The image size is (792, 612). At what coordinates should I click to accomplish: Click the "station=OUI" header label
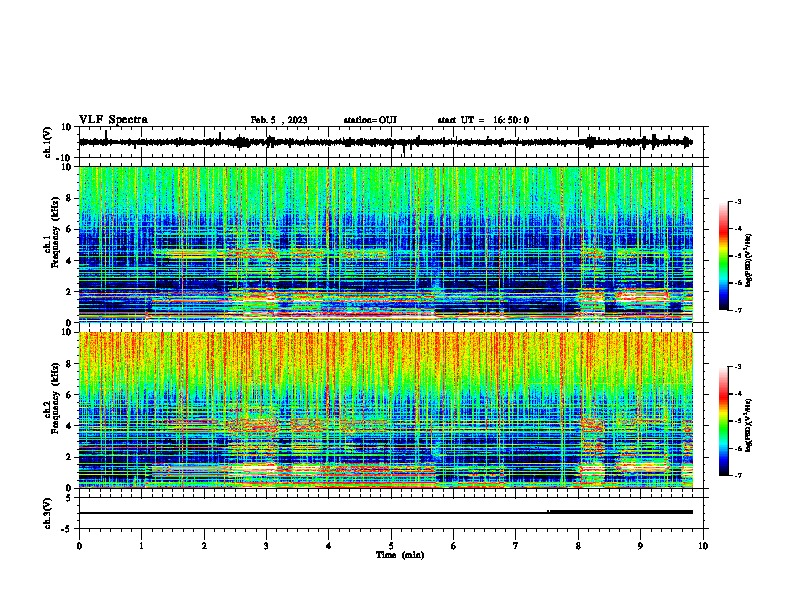tap(370, 120)
